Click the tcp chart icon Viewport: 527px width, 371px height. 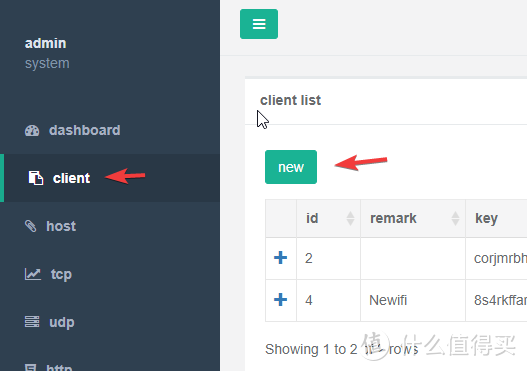33,274
